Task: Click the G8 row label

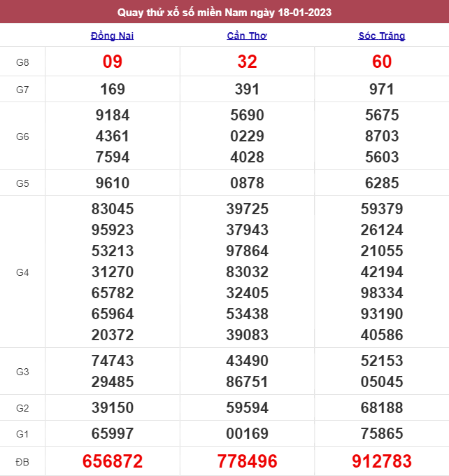Action: pos(22,62)
